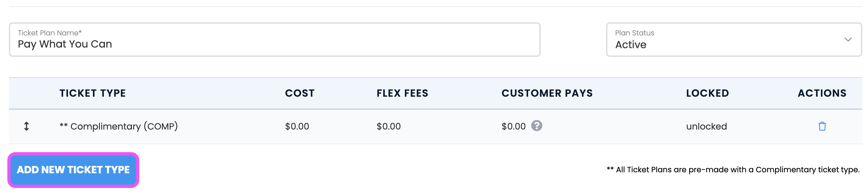Click the Customer Pays column header
Viewport: 868px width, 194px height.
pyautogui.click(x=547, y=93)
